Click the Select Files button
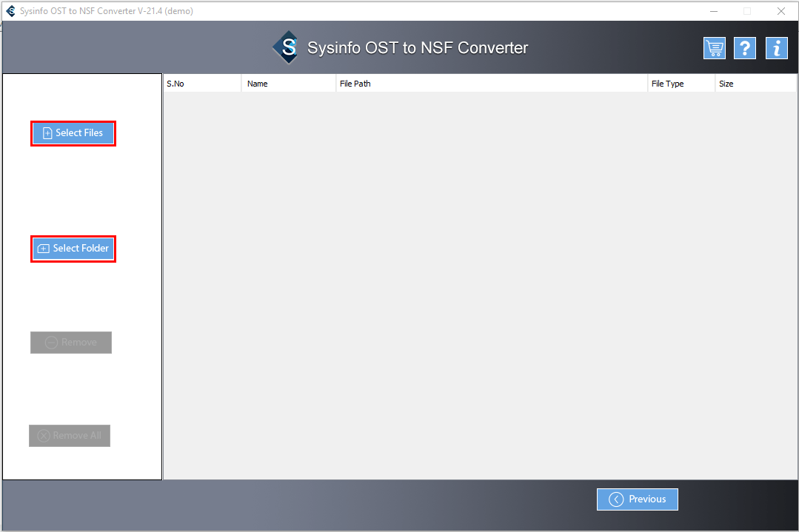Screen dimensions: 799x532 point(73,133)
